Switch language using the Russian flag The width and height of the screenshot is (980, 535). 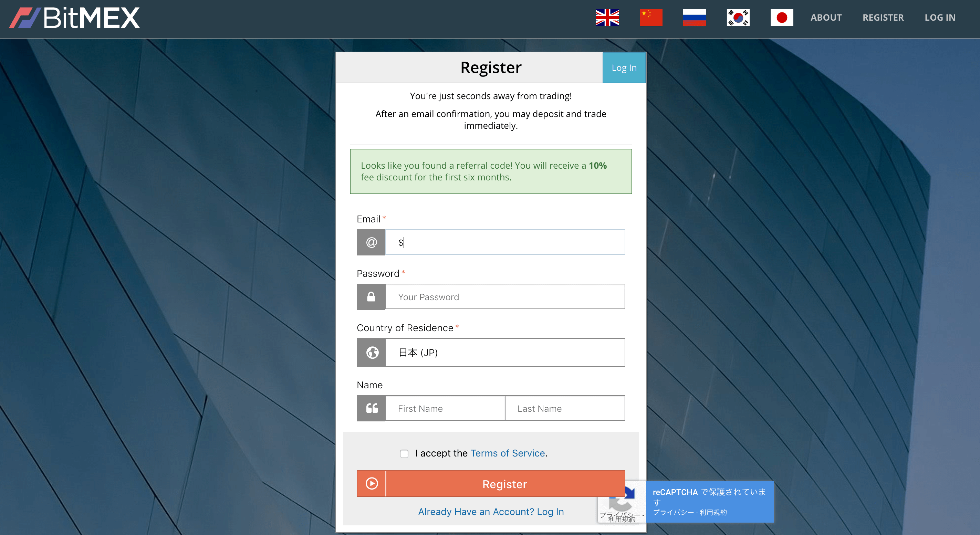pos(694,18)
